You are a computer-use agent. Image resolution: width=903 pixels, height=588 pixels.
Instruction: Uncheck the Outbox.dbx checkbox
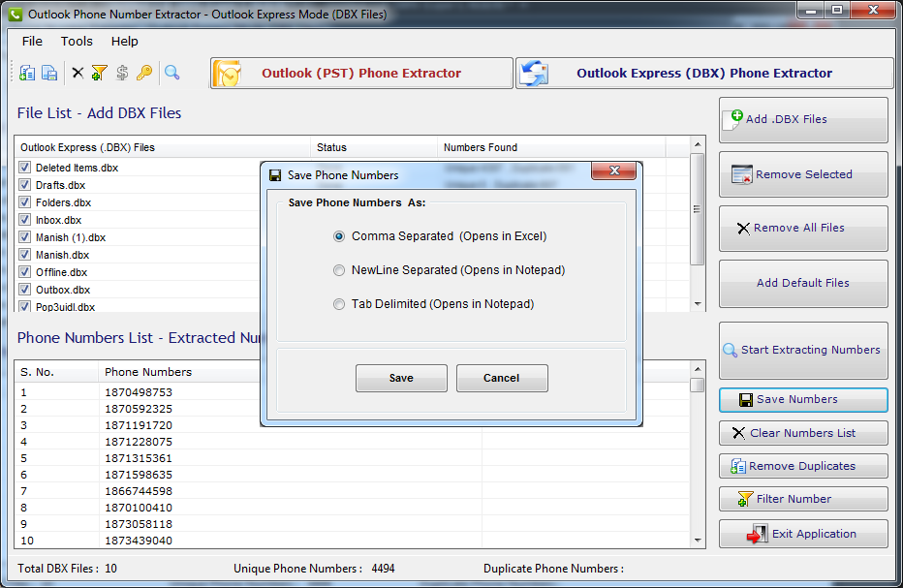point(24,289)
